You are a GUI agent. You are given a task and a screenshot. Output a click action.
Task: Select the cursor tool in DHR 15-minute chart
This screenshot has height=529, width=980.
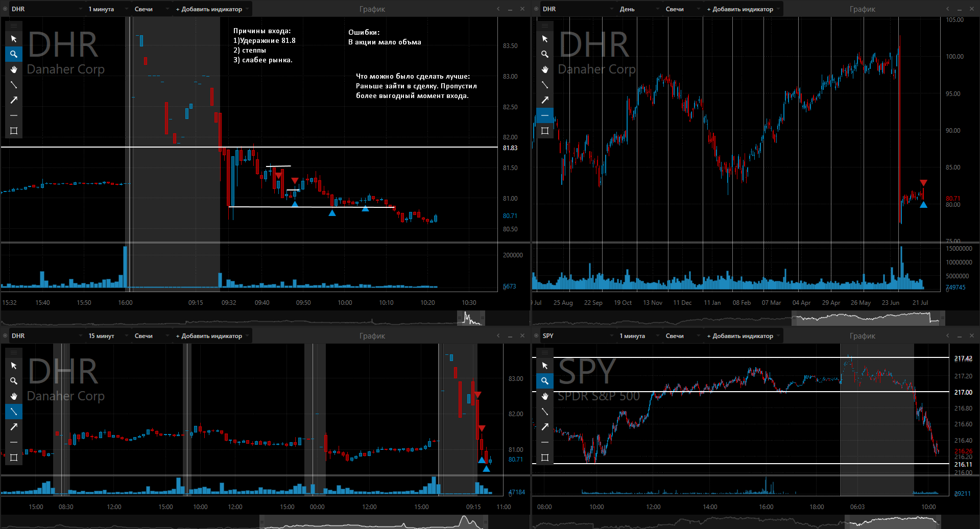tap(14, 366)
